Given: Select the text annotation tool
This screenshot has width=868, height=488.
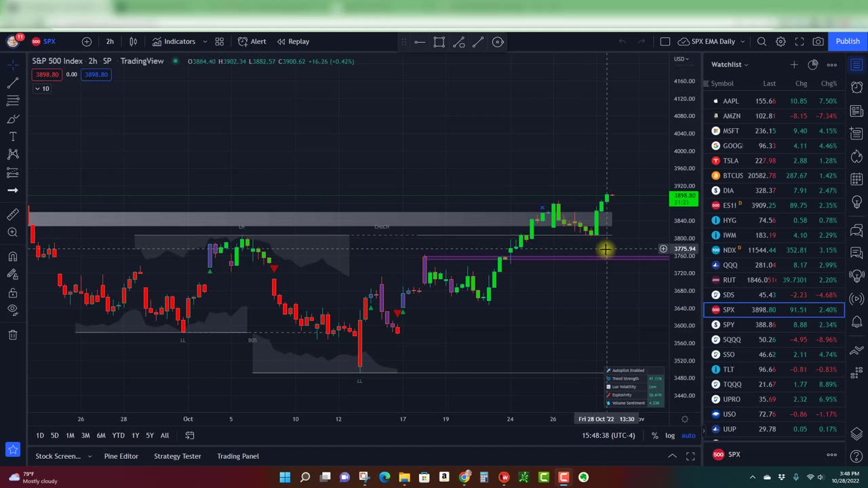Looking at the screenshot, I should (x=12, y=136).
